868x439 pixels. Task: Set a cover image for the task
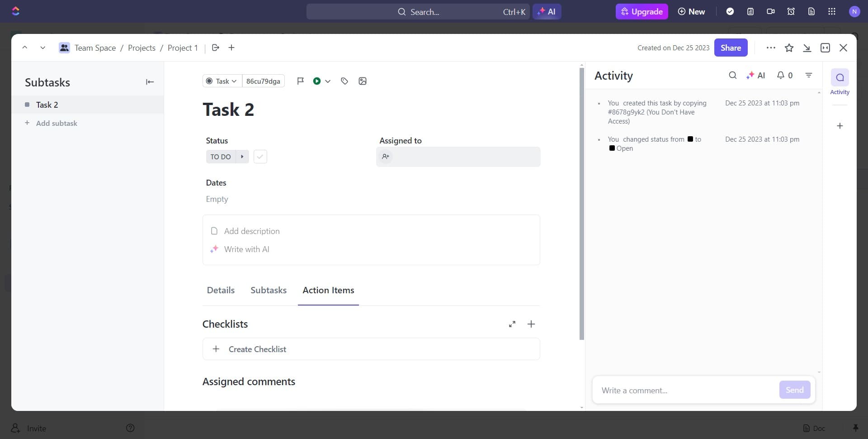pos(363,81)
